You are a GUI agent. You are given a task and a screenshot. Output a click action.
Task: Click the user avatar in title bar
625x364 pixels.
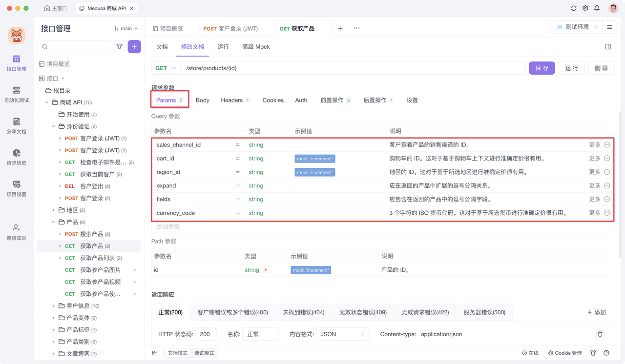[613, 8]
